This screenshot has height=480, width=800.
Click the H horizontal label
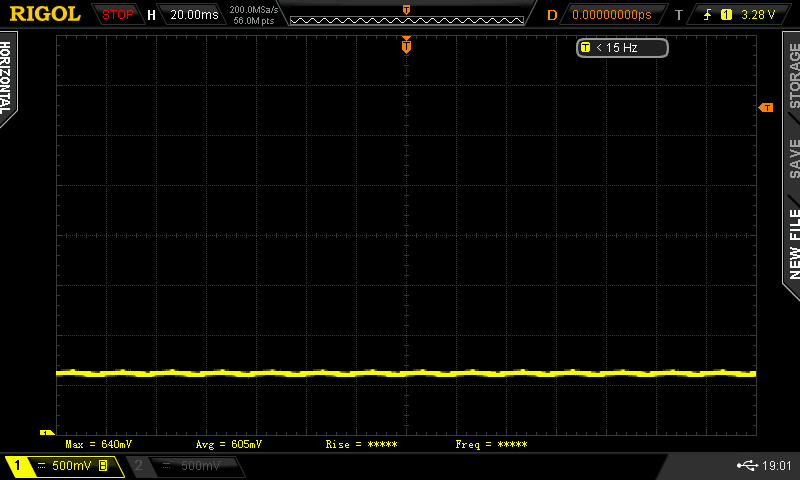[151, 15]
